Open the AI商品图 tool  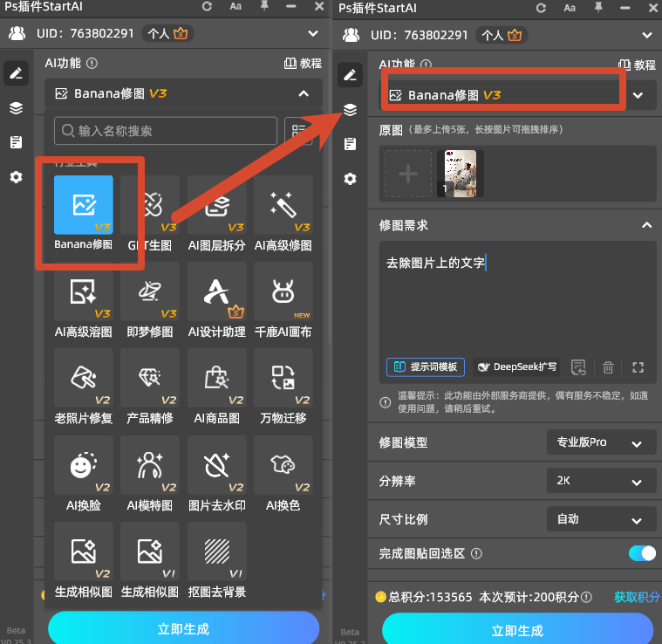(216, 378)
